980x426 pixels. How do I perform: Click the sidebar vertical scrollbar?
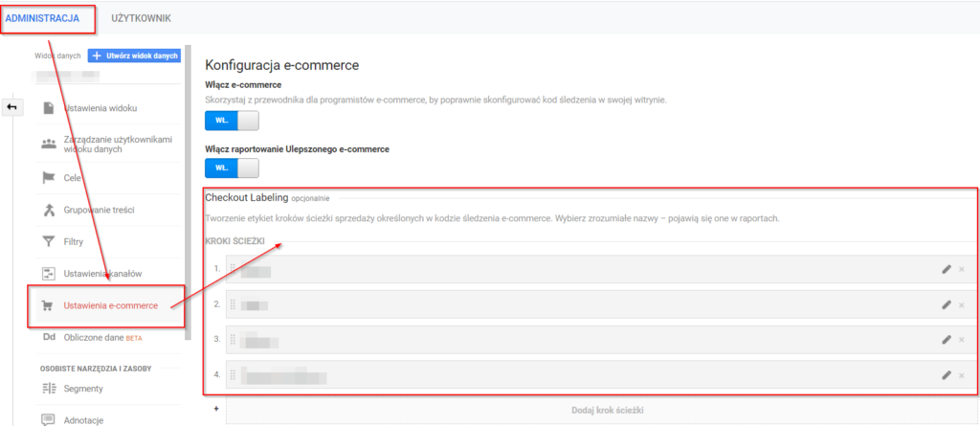tap(189, 192)
